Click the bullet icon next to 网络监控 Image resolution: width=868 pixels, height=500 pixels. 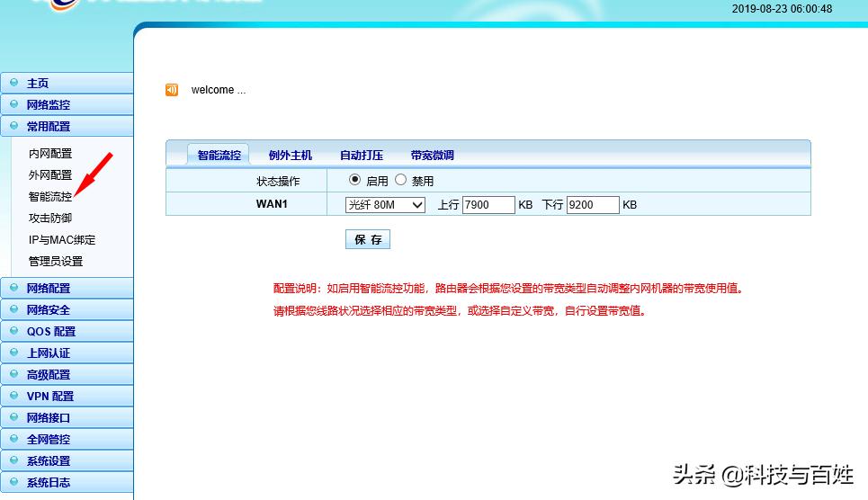(x=13, y=104)
